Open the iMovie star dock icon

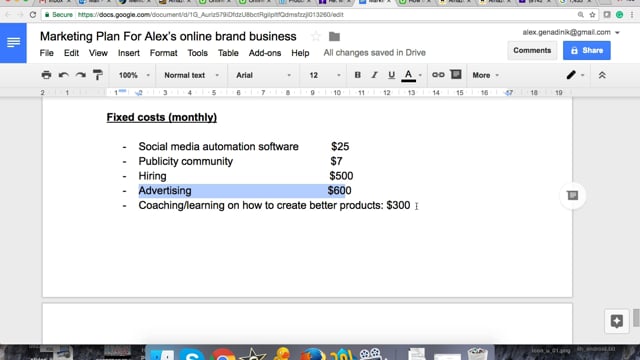click(252, 354)
